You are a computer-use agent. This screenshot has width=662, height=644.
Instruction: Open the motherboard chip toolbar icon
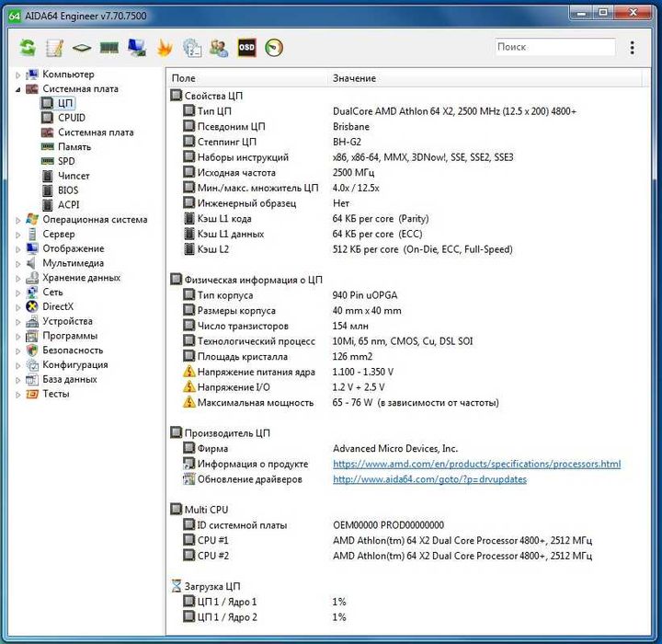tap(82, 48)
